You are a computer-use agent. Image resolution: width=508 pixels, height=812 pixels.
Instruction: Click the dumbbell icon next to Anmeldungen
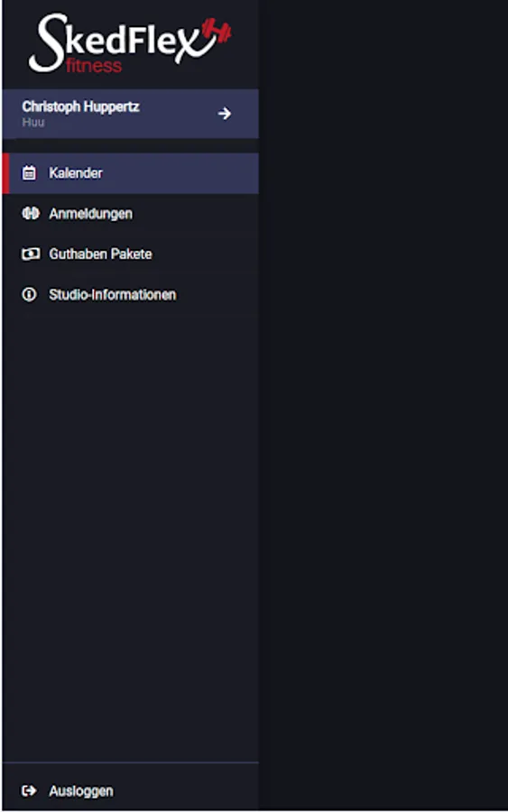tap(30, 213)
